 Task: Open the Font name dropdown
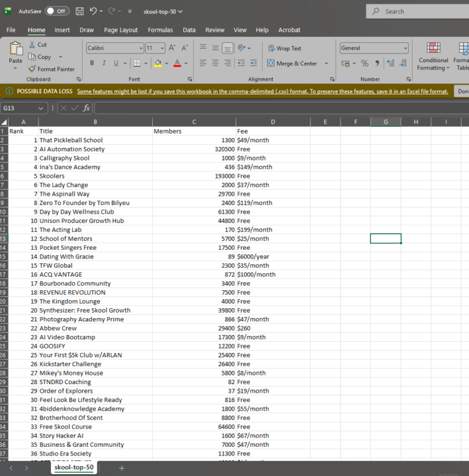pyautogui.click(x=141, y=48)
